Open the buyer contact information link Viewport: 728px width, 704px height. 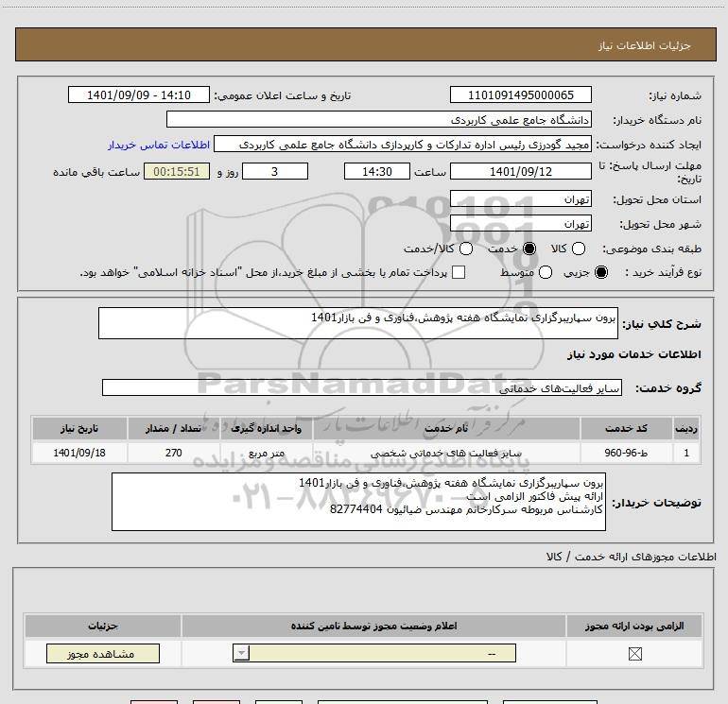coord(159,145)
